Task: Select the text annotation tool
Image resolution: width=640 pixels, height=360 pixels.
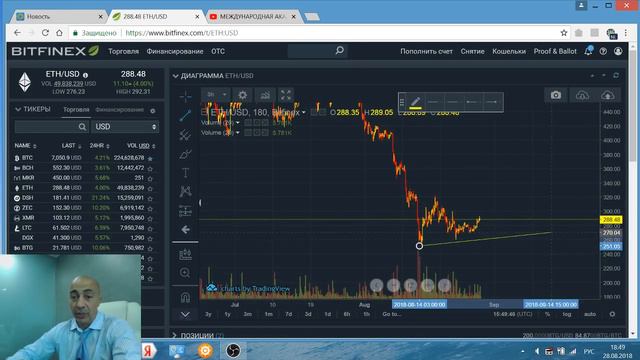Action: click(x=185, y=173)
